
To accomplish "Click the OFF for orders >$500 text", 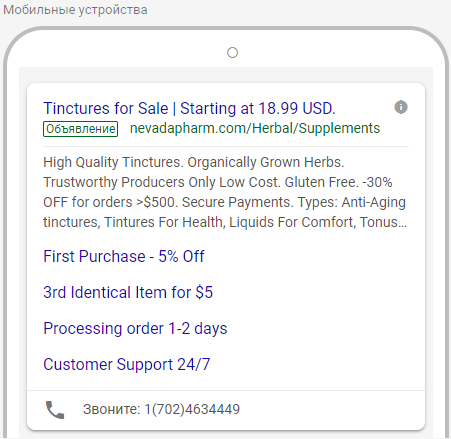I will [x=110, y=202].
